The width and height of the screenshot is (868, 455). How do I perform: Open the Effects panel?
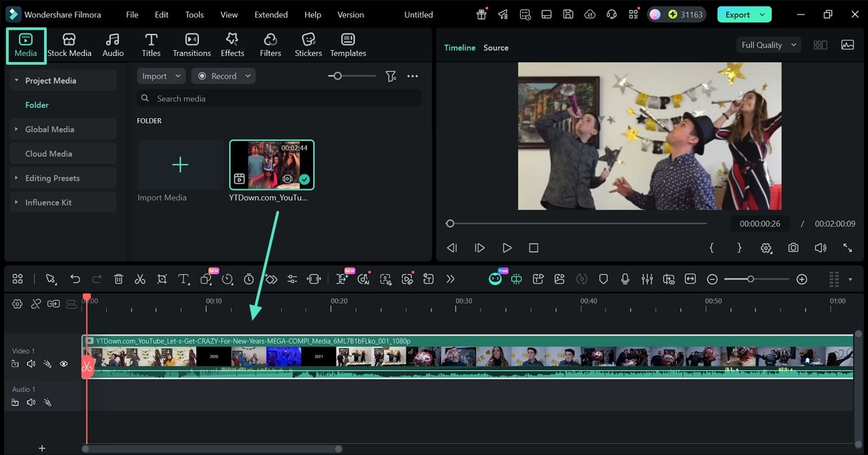tap(232, 44)
